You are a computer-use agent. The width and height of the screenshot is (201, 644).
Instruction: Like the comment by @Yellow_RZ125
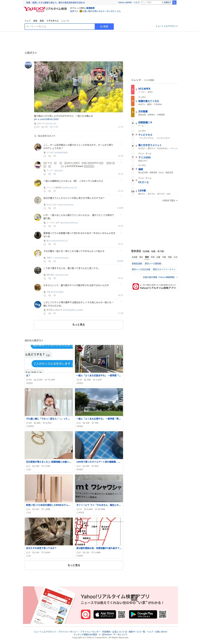pyautogui.click(x=54, y=191)
